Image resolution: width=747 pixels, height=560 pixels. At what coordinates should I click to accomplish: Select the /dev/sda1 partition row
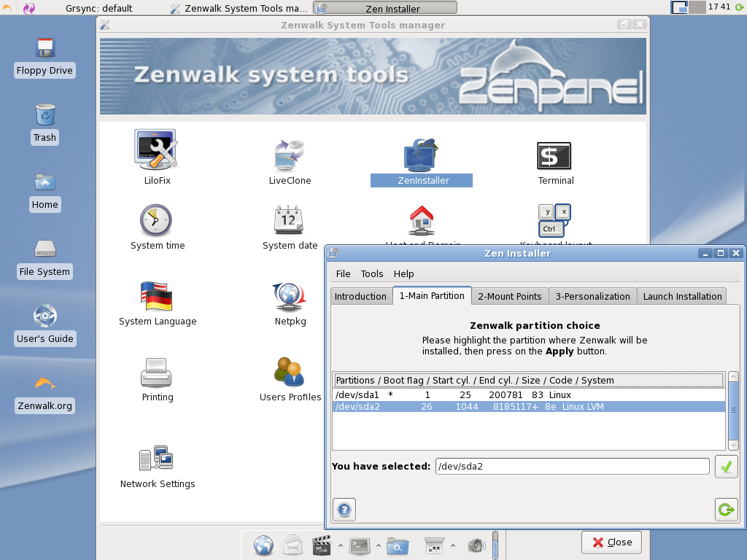coord(529,394)
